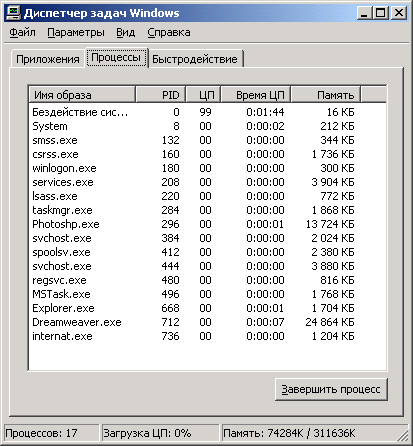Viewport: 413px width, 446px height.
Task: Open the Файл menu
Action: point(22,32)
